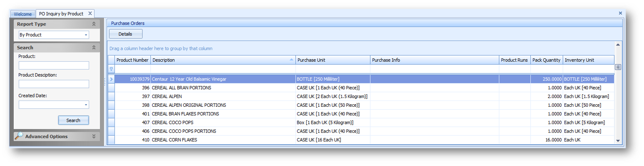Select CEREAL BRAN FLAKES PORTIONS row
Image resolution: width=644 pixels, height=166 pixels.
[361, 114]
